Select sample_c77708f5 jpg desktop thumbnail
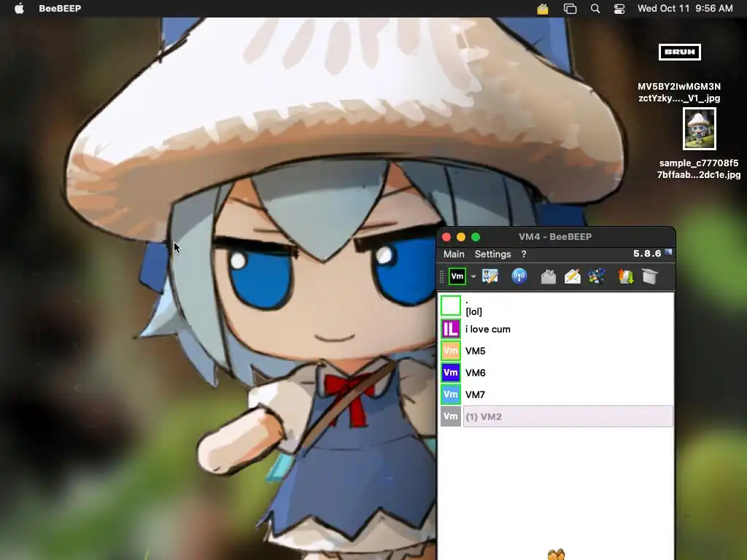Image resolution: width=747 pixels, height=560 pixels. [700, 128]
